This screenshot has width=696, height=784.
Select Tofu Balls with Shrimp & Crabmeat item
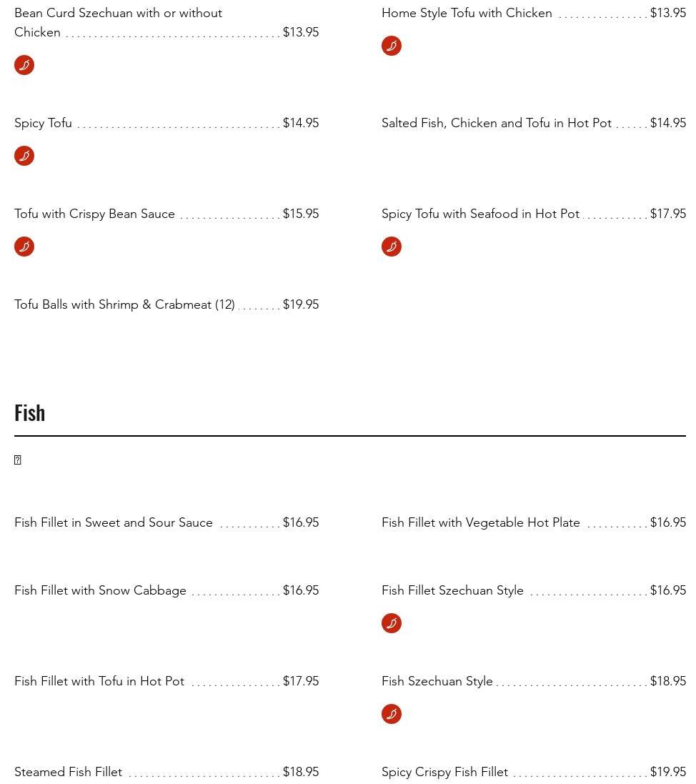(124, 304)
